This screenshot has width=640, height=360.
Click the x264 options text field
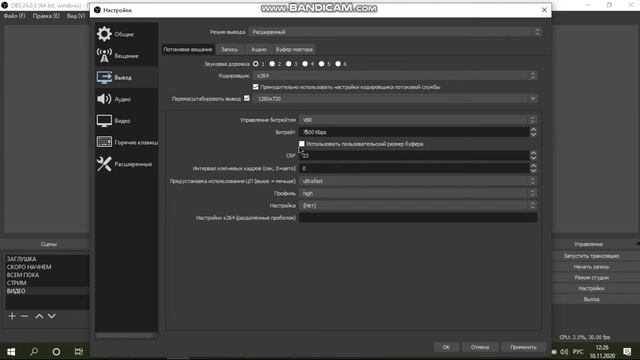point(418,218)
